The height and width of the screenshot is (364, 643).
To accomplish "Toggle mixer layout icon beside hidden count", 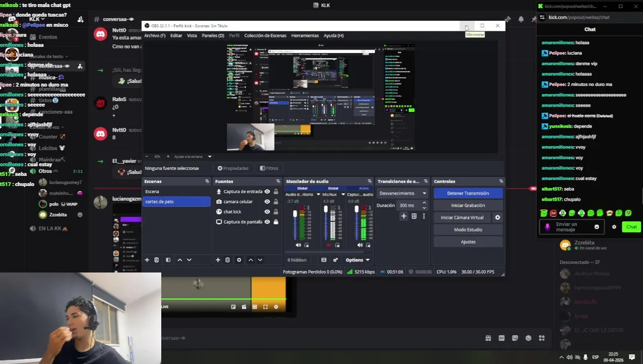I will click(324, 260).
